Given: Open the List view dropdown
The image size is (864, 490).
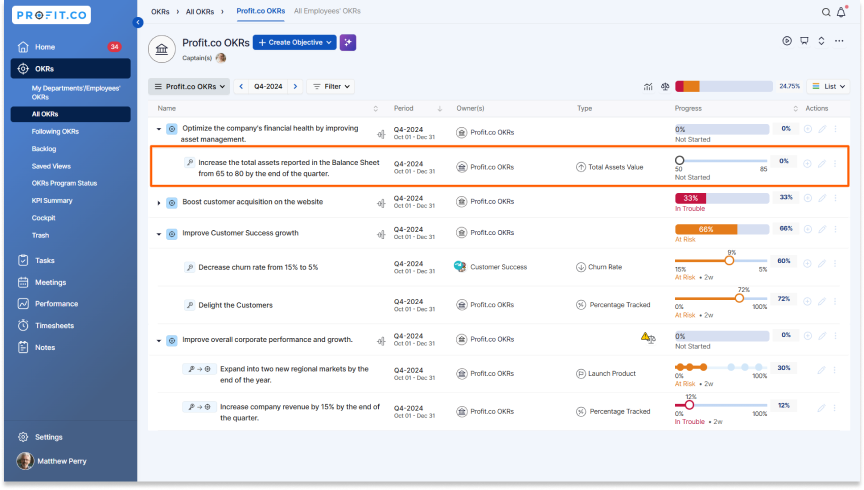Looking at the screenshot, I should pos(828,87).
